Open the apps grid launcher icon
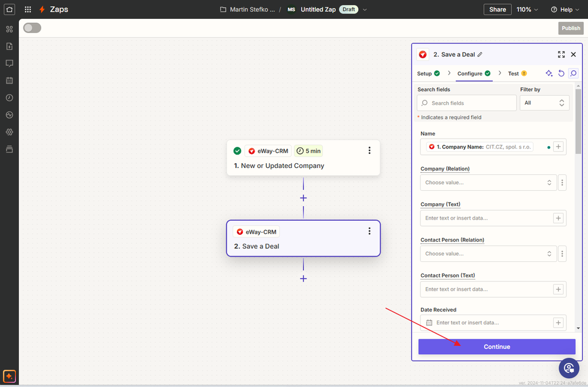Image resolution: width=588 pixels, height=387 pixels. click(x=28, y=9)
